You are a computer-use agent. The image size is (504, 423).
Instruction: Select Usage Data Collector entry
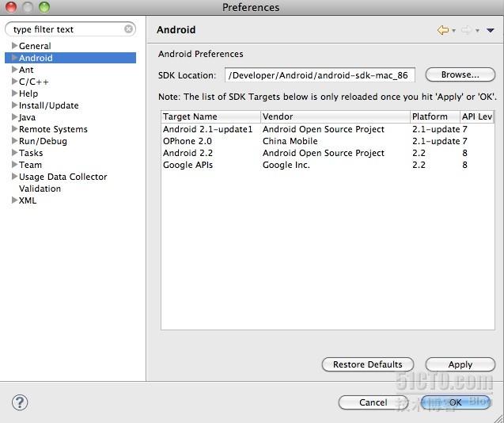point(63,177)
